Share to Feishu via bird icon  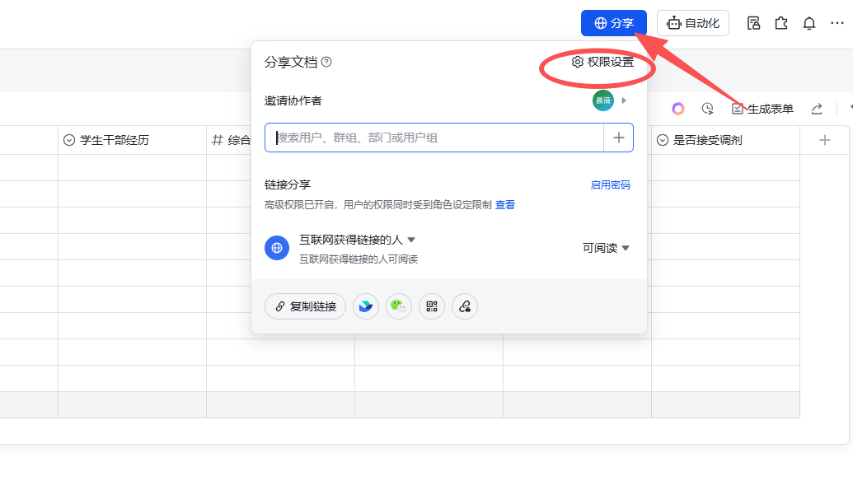tap(366, 306)
